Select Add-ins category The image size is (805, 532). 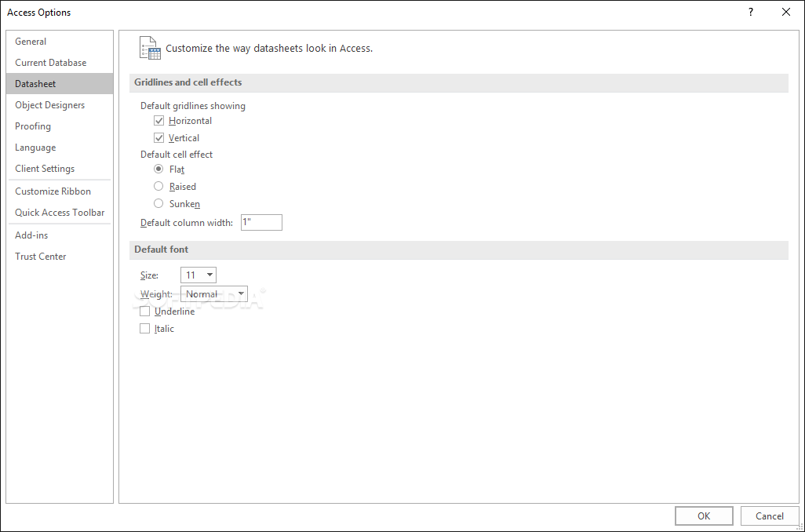click(x=60, y=235)
